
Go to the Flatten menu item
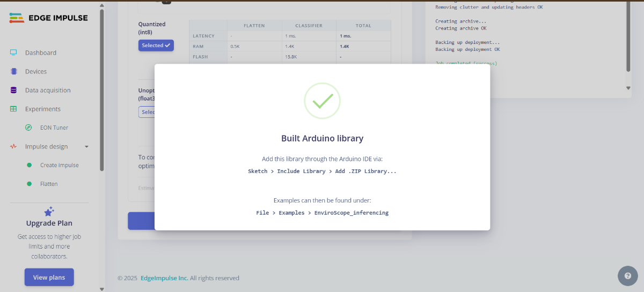(49, 184)
